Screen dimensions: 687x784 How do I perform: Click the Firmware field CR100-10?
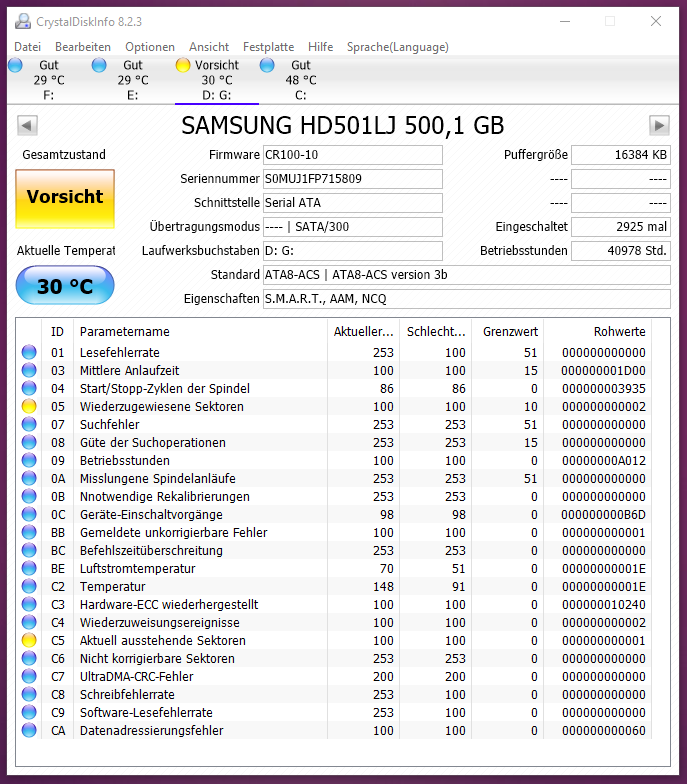(x=352, y=155)
